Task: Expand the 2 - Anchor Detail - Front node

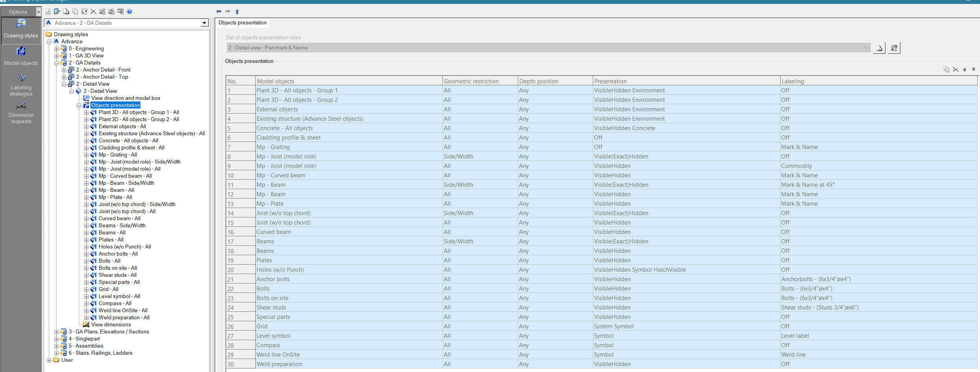Action: pyautogui.click(x=64, y=70)
